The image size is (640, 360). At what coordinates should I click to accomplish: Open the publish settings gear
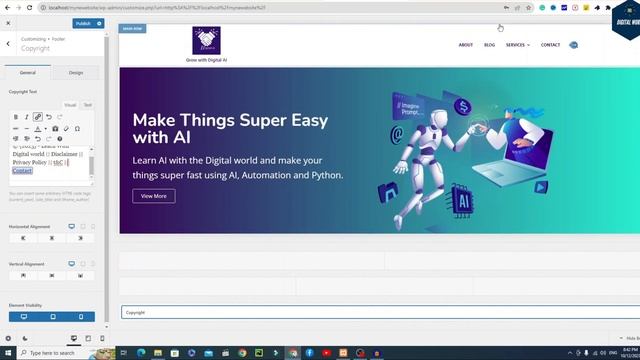pyautogui.click(x=99, y=23)
